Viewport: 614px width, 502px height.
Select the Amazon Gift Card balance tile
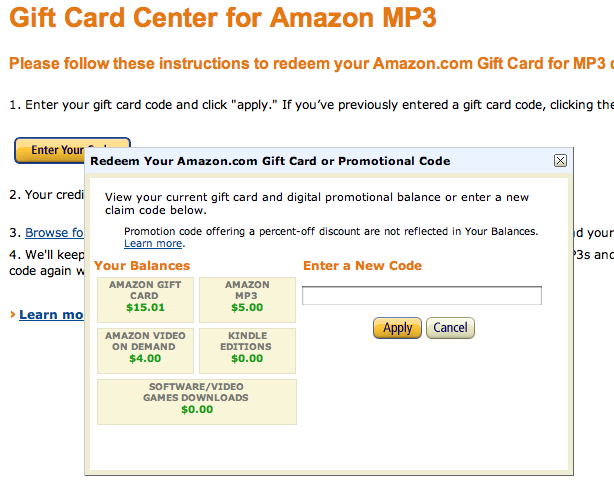click(x=145, y=300)
